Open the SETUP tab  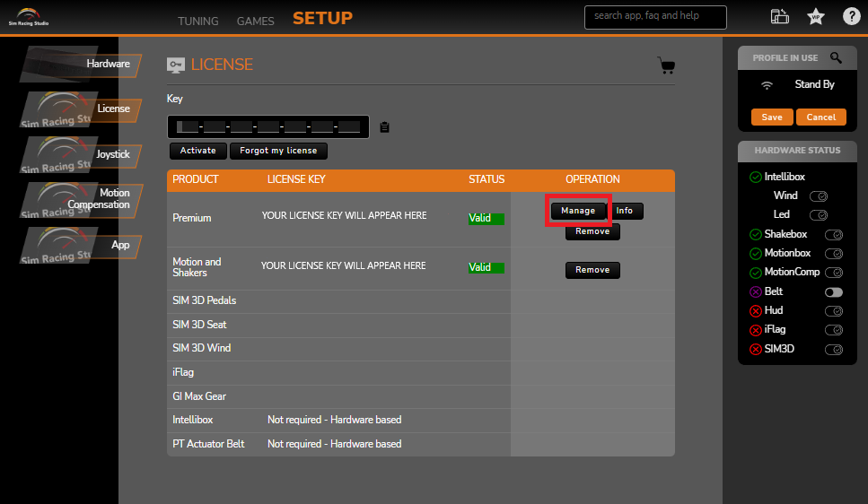[x=322, y=18]
